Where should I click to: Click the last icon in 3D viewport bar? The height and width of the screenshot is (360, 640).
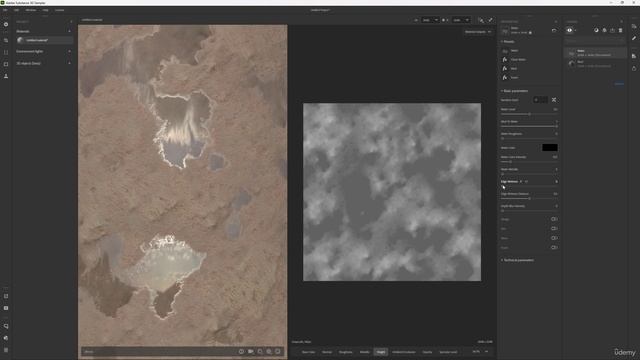pos(278,351)
